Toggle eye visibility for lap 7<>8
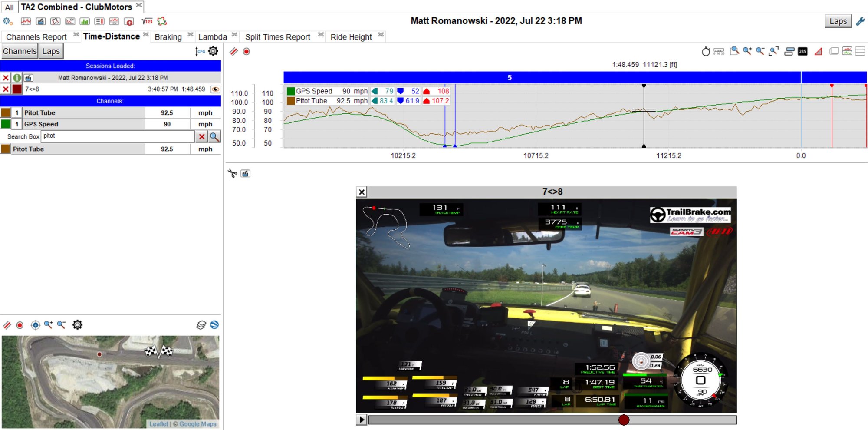The image size is (868, 430). click(x=215, y=89)
